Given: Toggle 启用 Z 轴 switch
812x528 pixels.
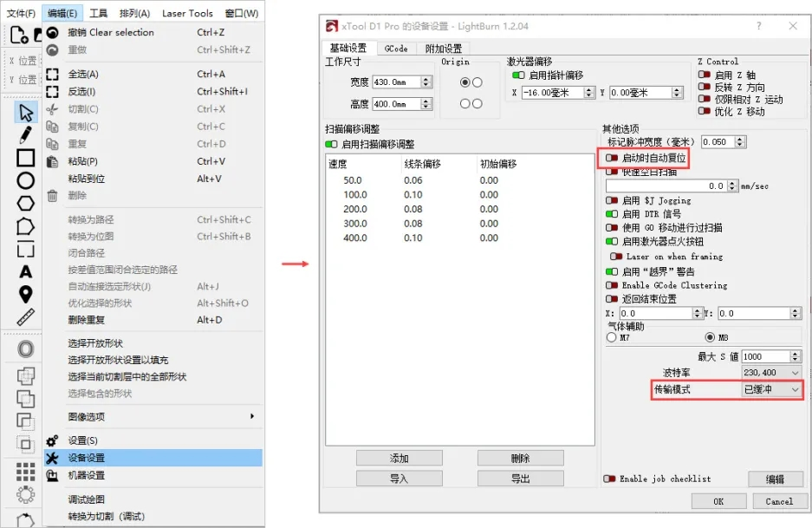Looking at the screenshot, I should [705, 75].
